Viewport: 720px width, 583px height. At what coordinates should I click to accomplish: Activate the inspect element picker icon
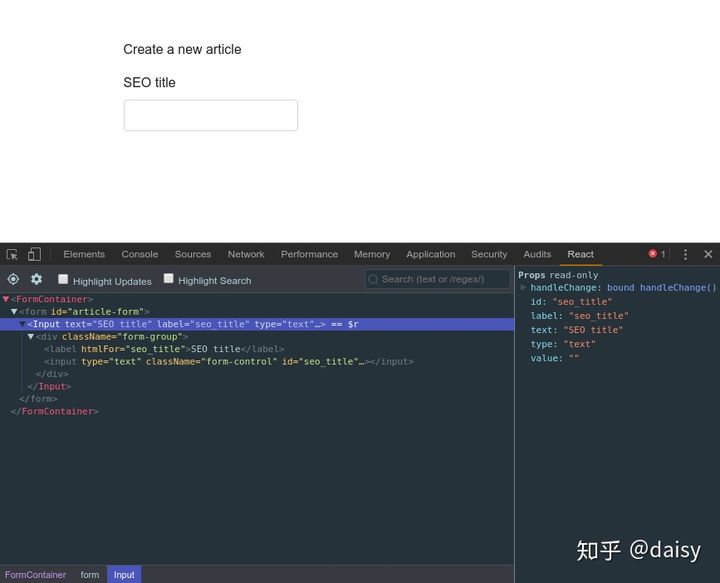click(x=12, y=254)
